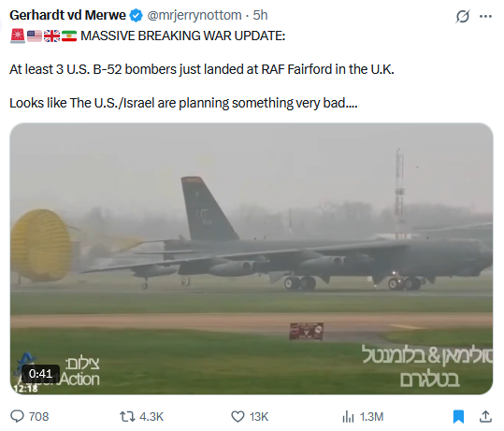504x431 pixels.
Task: Open the reply comments icon
Action: pyautogui.click(x=17, y=417)
